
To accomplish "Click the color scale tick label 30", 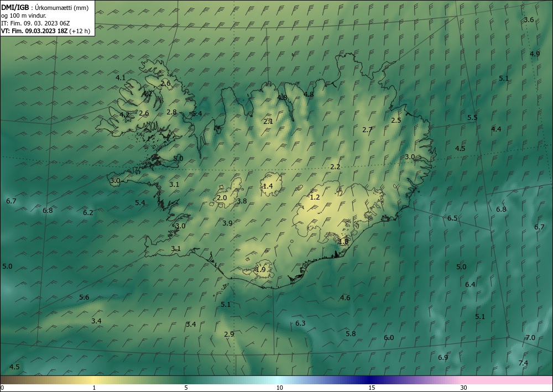I will click(464, 388).
